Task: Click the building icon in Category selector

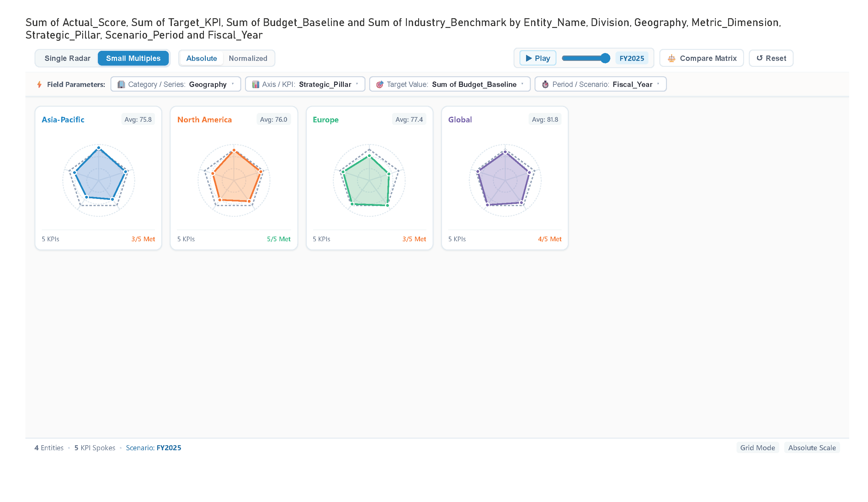Action: pos(121,84)
